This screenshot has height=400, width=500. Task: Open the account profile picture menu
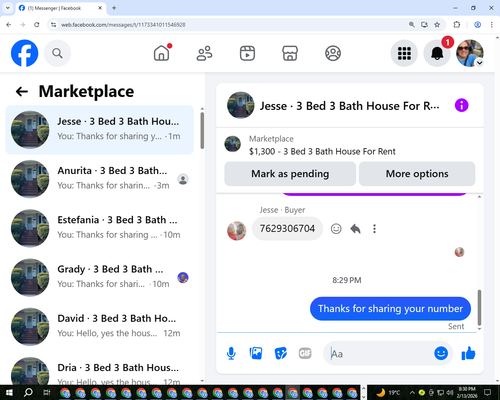coord(470,53)
